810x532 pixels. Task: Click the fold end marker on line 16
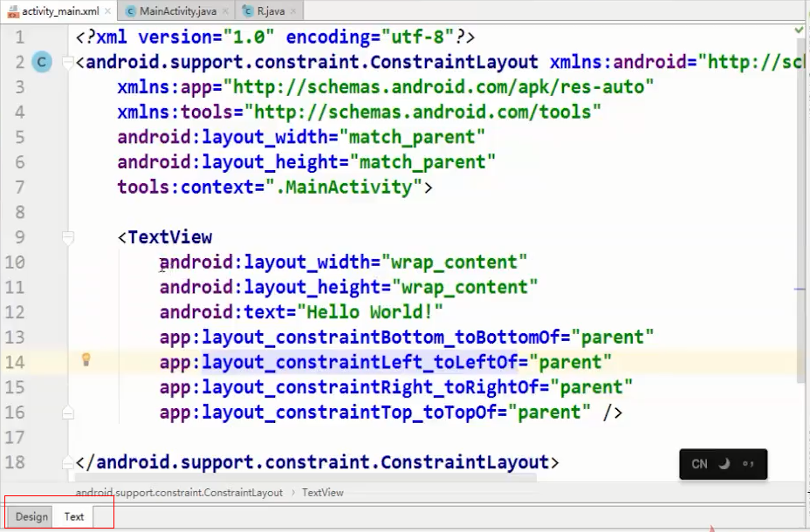pyautogui.click(x=68, y=413)
